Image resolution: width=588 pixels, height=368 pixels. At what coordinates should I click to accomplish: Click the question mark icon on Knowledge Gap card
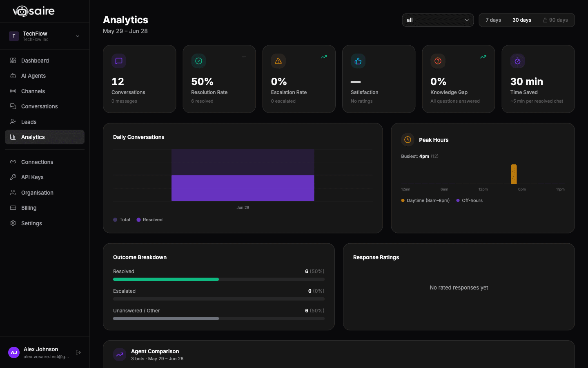[x=438, y=61]
